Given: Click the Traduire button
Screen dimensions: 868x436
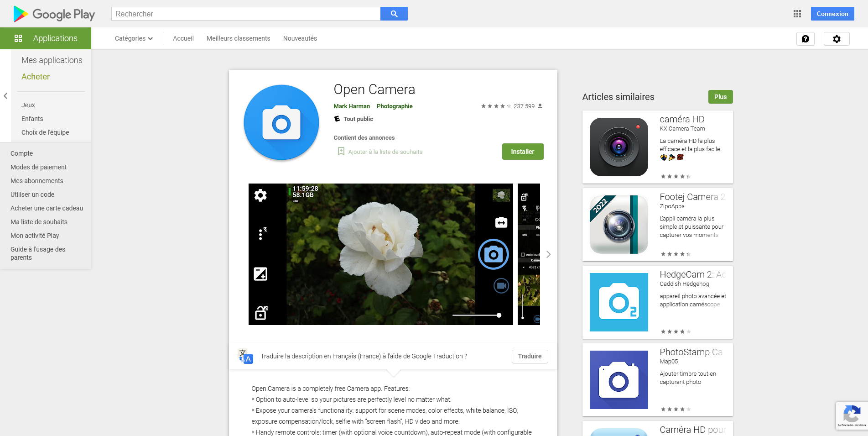Looking at the screenshot, I should pos(530,357).
